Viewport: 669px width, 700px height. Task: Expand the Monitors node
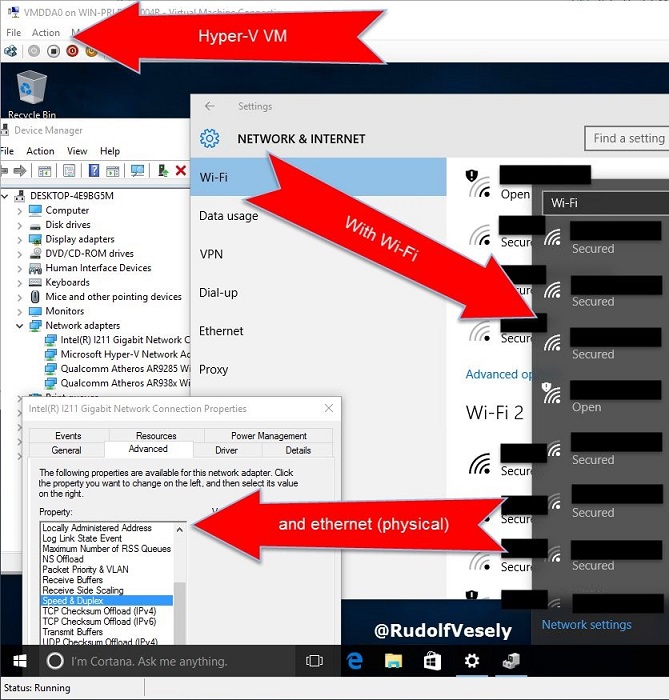tap(19, 312)
